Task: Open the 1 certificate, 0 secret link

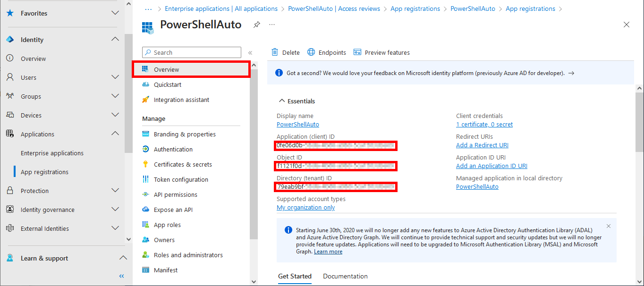Action: tap(484, 124)
